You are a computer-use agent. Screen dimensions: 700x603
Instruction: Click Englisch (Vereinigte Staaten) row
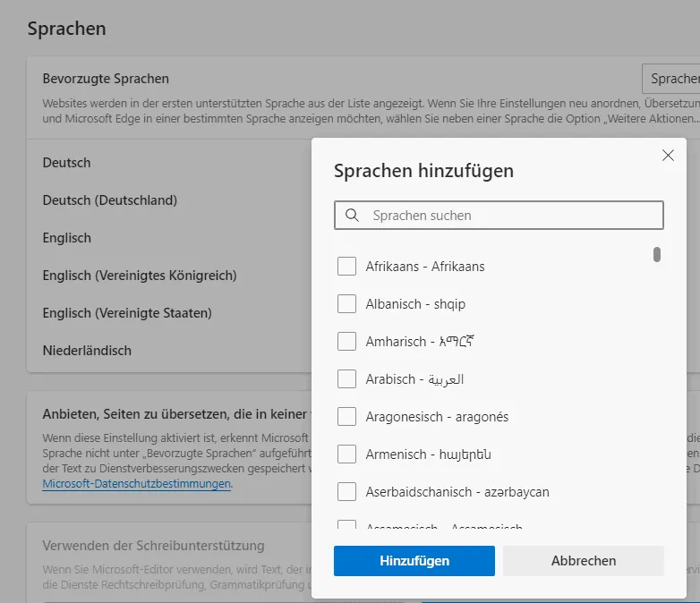click(127, 313)
